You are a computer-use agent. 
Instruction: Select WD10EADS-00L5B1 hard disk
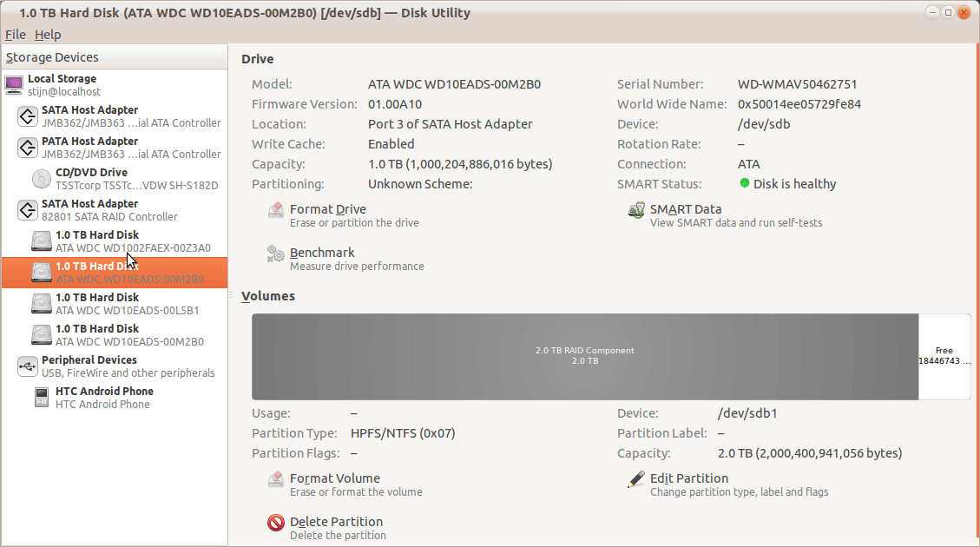tap(128, 304)
